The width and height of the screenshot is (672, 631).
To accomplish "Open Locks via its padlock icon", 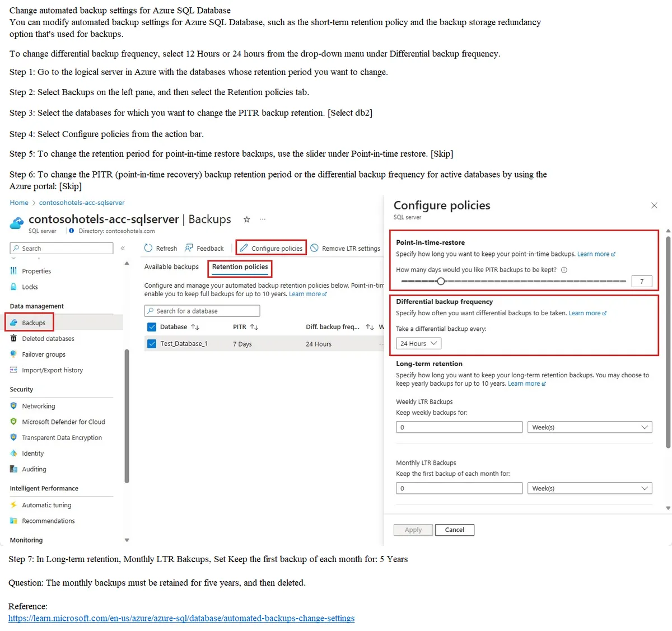I will (x=13, y=287).
